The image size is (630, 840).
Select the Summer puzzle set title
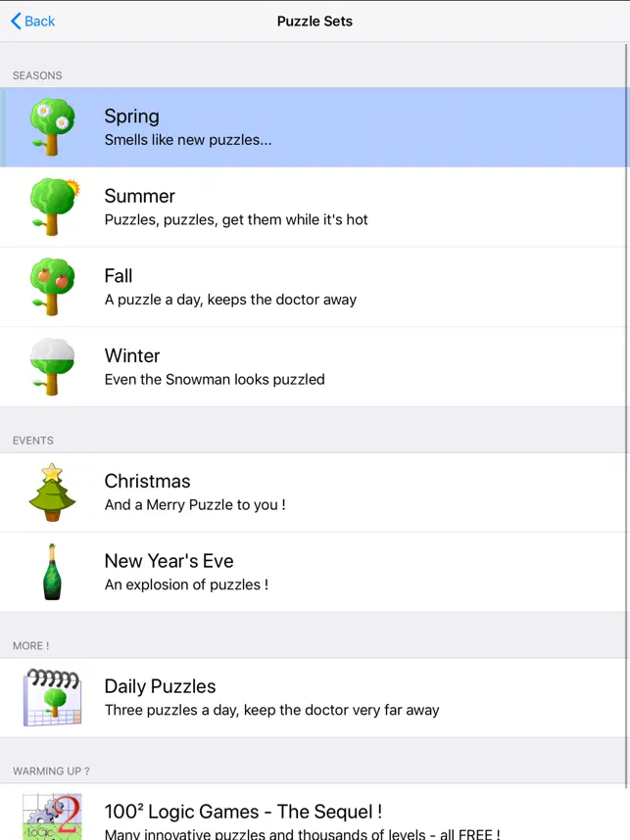pyautogui.click(x=139, y=196)
